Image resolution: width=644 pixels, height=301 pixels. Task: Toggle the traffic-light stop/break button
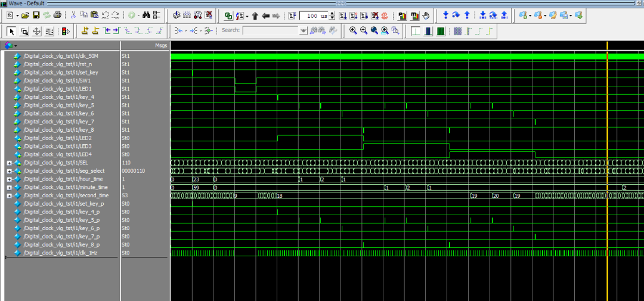pyautogui.click(x=65, y=31)
